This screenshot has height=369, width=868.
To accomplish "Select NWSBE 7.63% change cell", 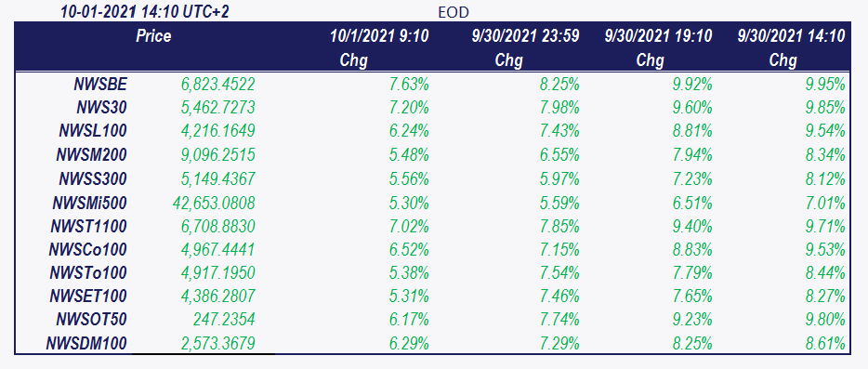I will click(409, 85).
